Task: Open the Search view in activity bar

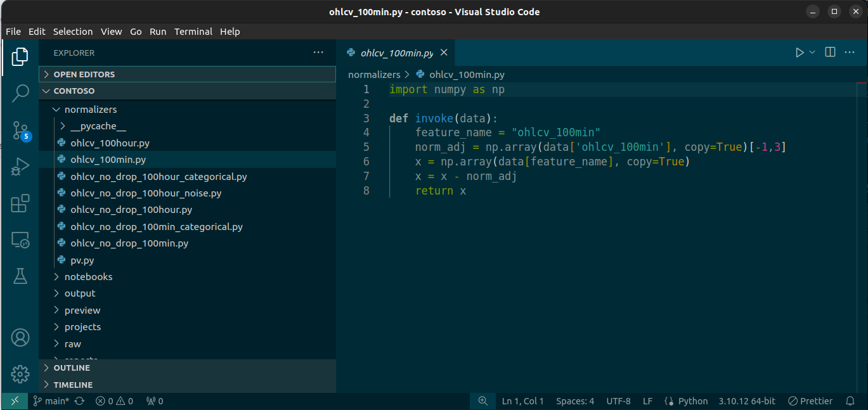Action: tap(20, 93)
